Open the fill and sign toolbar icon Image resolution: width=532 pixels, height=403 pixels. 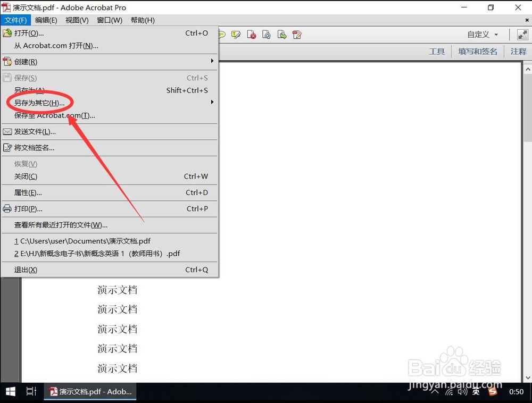pyautogui.click(x=297, y=34)
